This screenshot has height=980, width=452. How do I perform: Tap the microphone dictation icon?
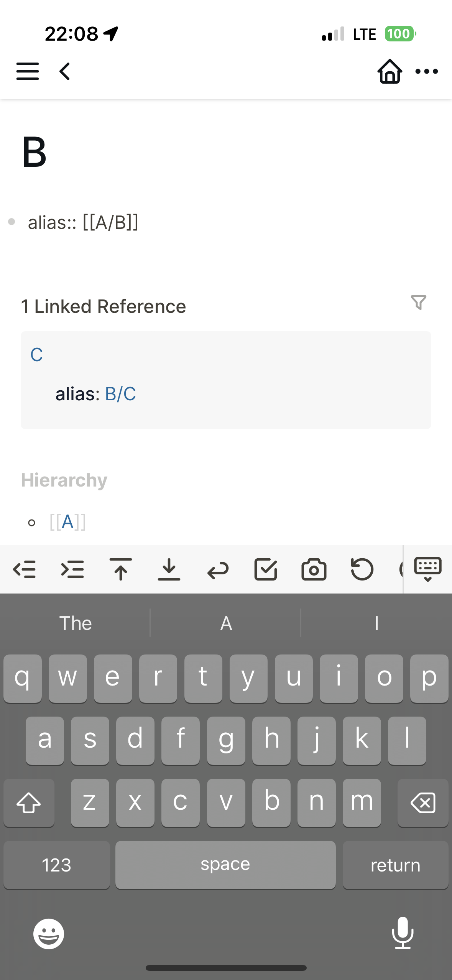[x=402, y=933]
